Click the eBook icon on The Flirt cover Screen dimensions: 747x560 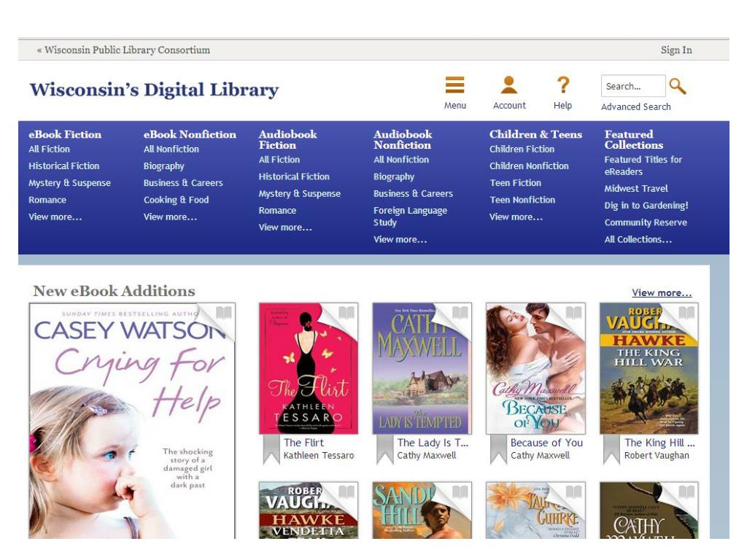point(347,313)
